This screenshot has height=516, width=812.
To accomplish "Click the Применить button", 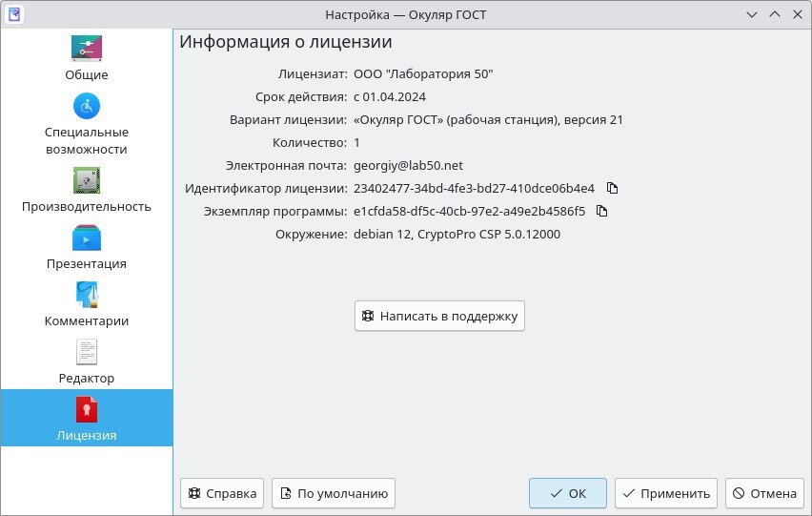I will click(666, 493).
